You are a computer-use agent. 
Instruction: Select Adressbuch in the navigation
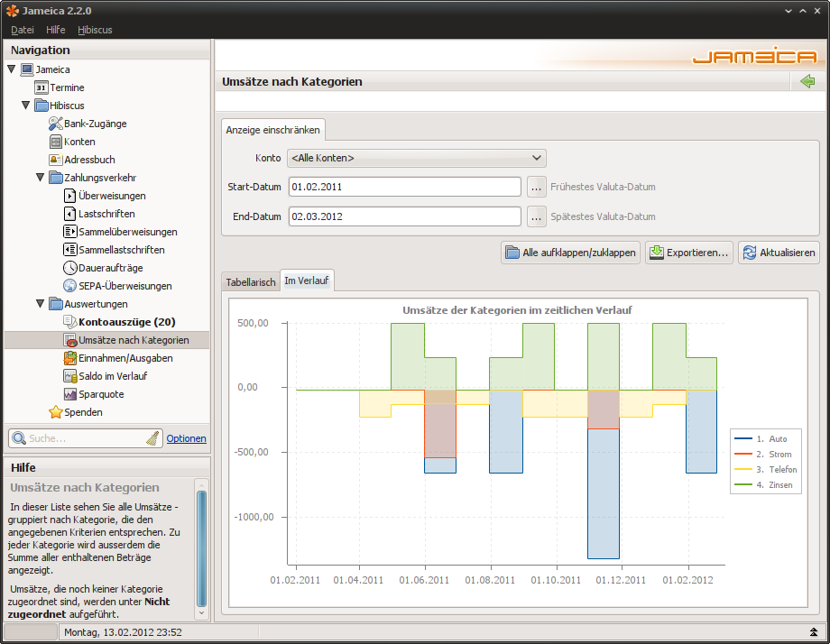point(88,160)
